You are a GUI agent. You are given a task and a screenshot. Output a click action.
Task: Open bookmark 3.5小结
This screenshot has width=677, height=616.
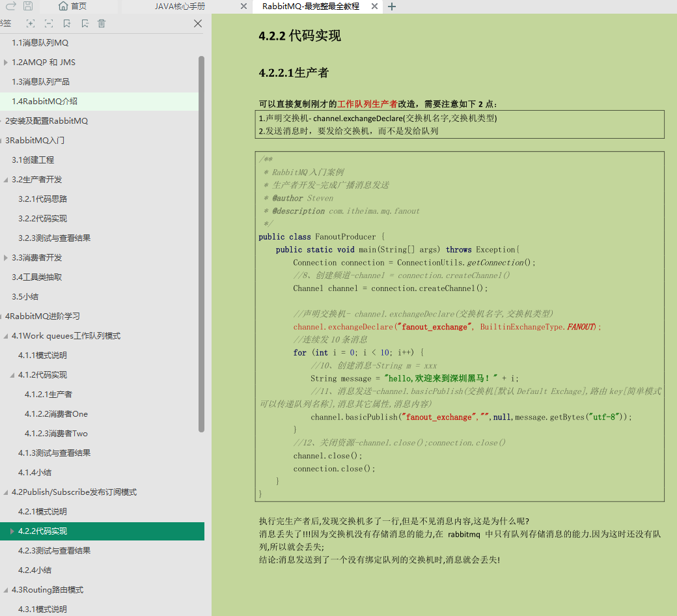pos(25,297)
